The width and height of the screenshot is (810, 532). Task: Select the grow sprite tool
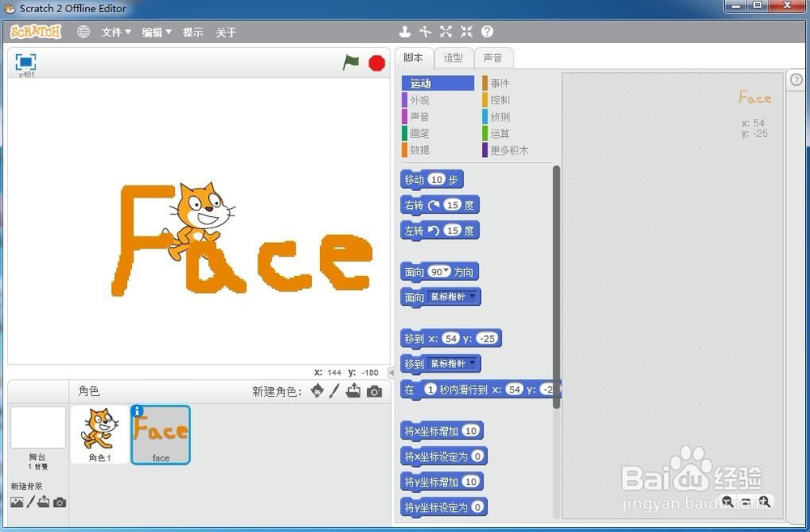(446, 32)
